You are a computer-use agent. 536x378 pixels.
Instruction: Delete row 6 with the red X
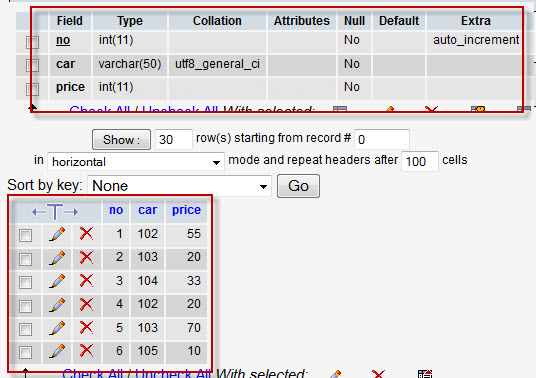[86, 351]
